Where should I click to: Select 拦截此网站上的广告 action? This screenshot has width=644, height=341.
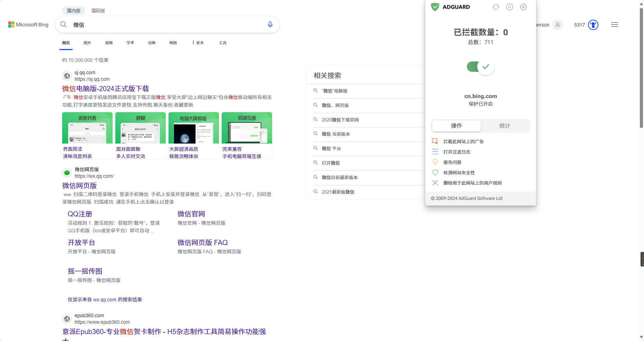click(463, 142)
